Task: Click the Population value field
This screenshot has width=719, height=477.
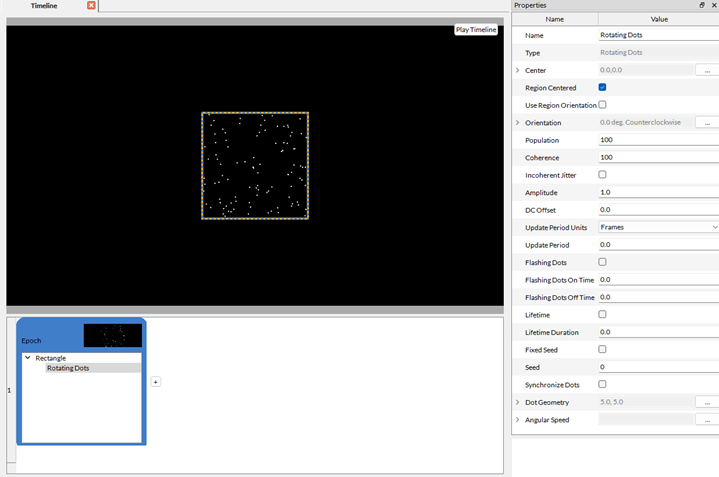Action: tap(658, 140)
